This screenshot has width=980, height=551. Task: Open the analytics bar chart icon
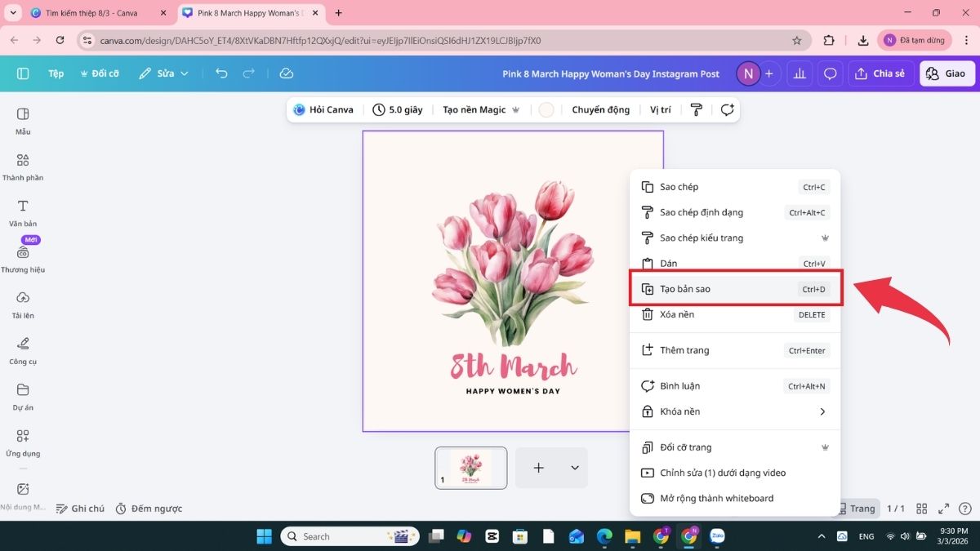pyautogui.click(x=800, y=73)
